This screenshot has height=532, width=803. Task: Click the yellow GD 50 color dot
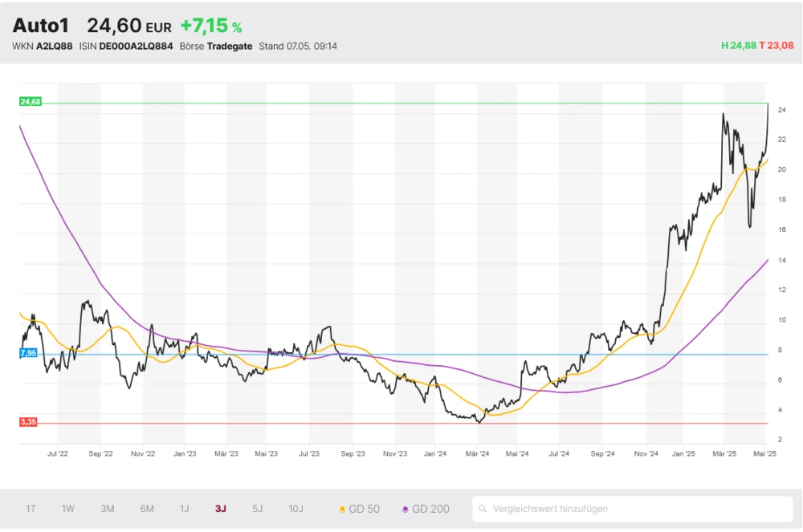[343, 510]
